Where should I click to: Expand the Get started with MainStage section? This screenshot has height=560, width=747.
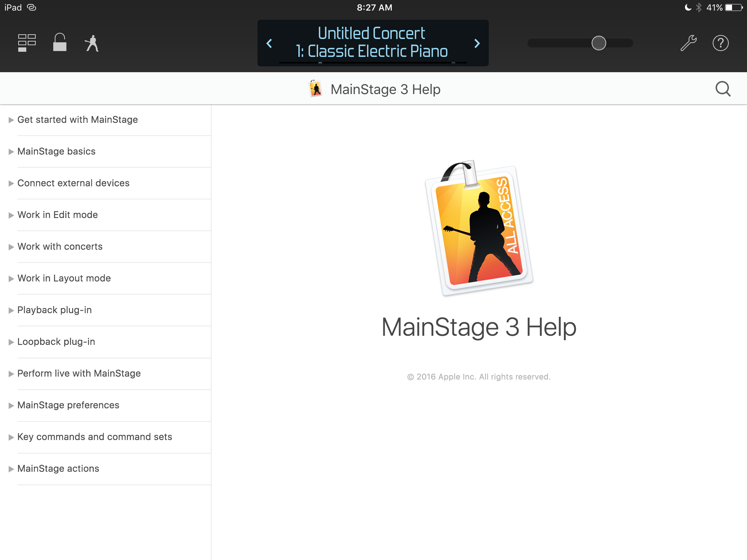tap(78, 120)
